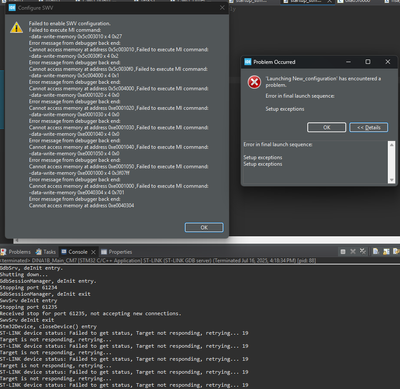Screen dimensions: 400x389
Task: Click the Clear Console icon
Action: pyautogui.click(x=376, y=252)
